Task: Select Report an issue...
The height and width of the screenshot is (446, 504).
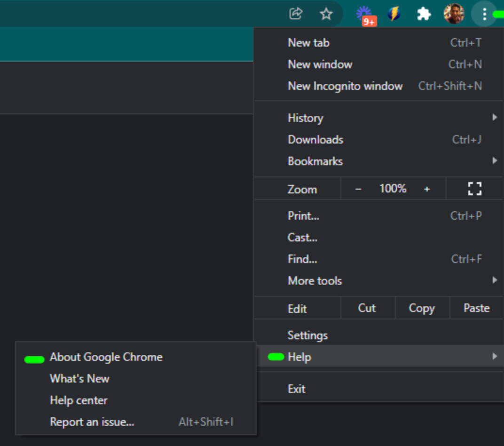Action: coord(136,422)
